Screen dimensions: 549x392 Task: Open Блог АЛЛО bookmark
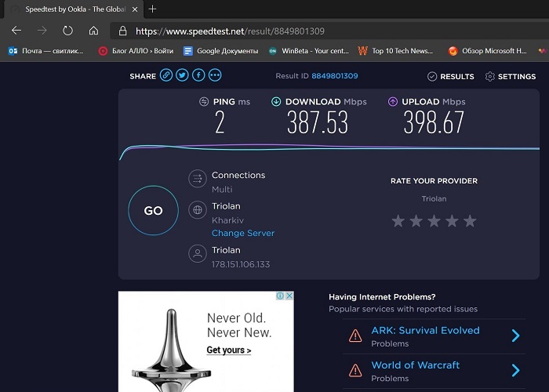point(136,51)
